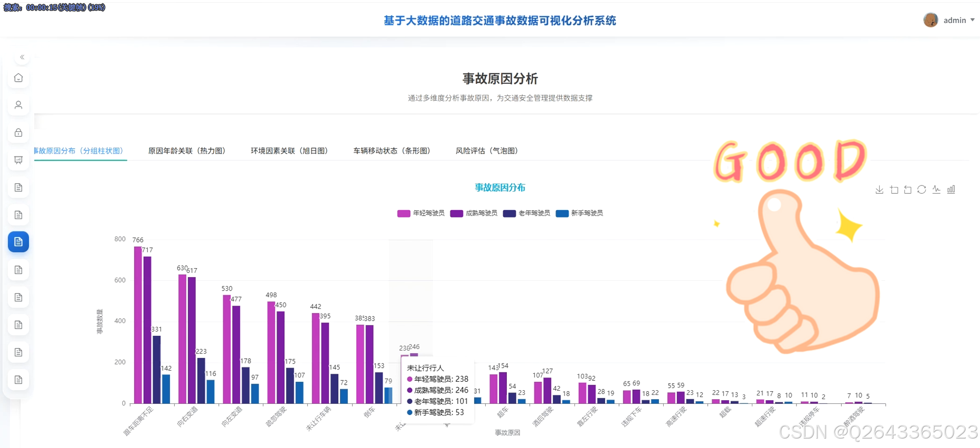Viewport: 980px width, 448px height.
Task: Click the 倒车 axis label
Action: (369, 412)
